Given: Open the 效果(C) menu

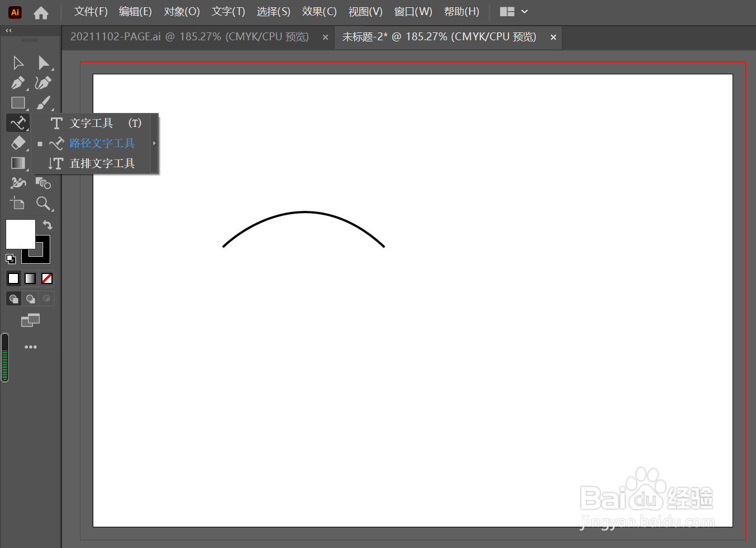Looking at the screenshot, I should tap(319, 12).
